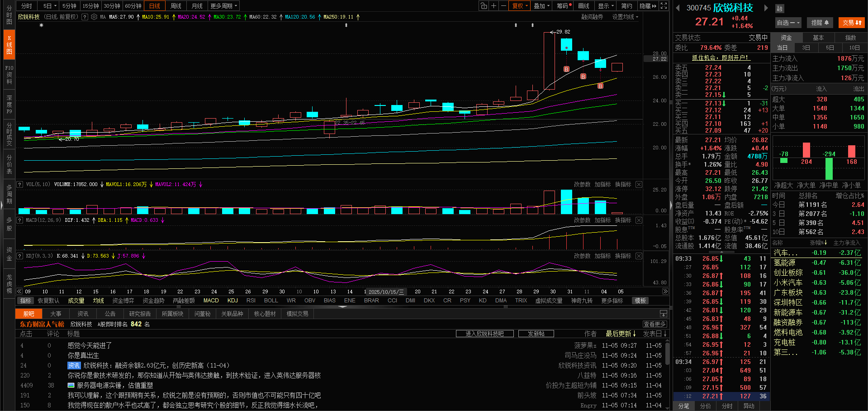
Task: Open the 公告 announcements tab
Action: click(110, 314)
